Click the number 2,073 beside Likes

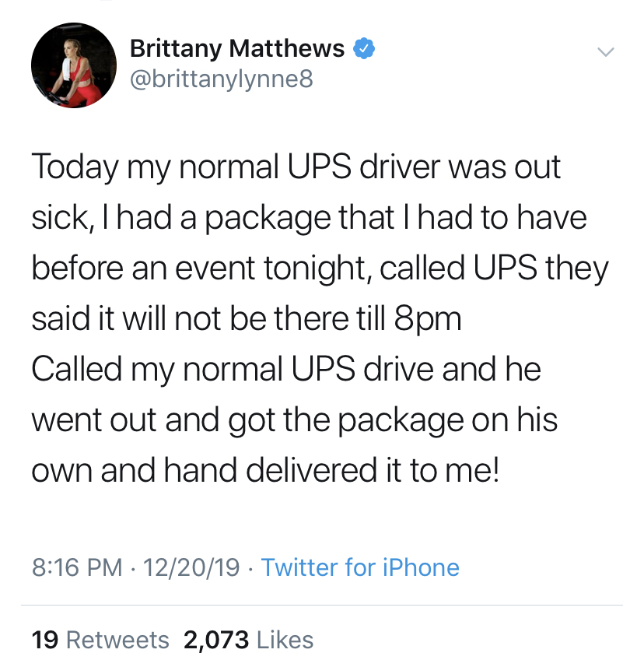pos(215,640)
